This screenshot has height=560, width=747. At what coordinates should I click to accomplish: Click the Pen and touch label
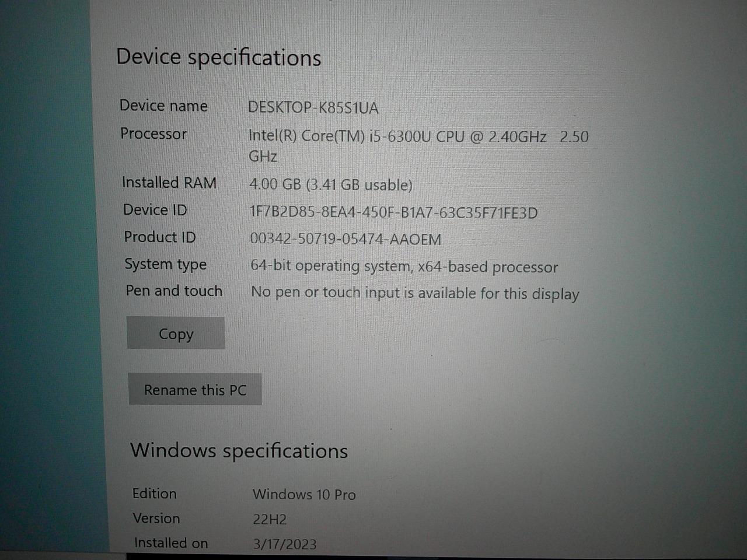pyautogui.click(x=174, y=290)
